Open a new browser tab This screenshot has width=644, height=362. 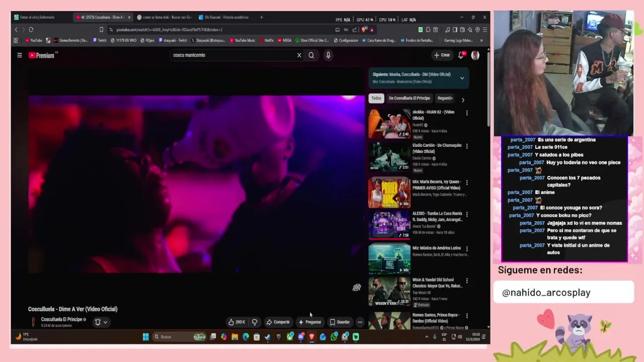[261, 17]
